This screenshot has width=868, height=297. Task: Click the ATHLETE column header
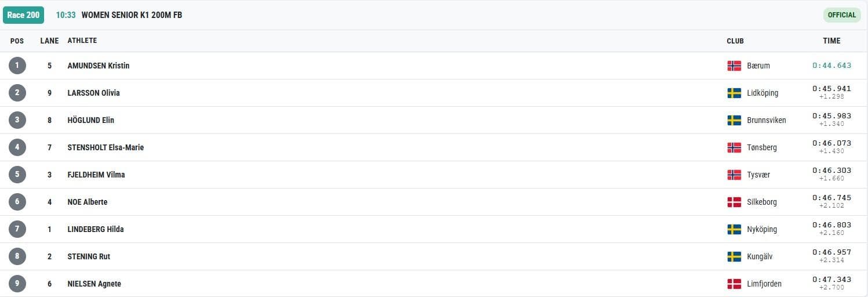pyautogui.click(x=82, y=41)
